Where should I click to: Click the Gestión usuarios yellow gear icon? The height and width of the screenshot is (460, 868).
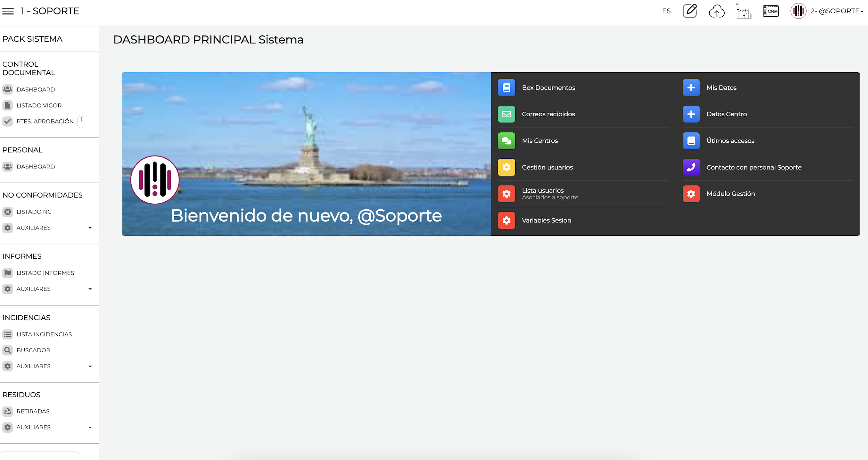click(506, 167)
